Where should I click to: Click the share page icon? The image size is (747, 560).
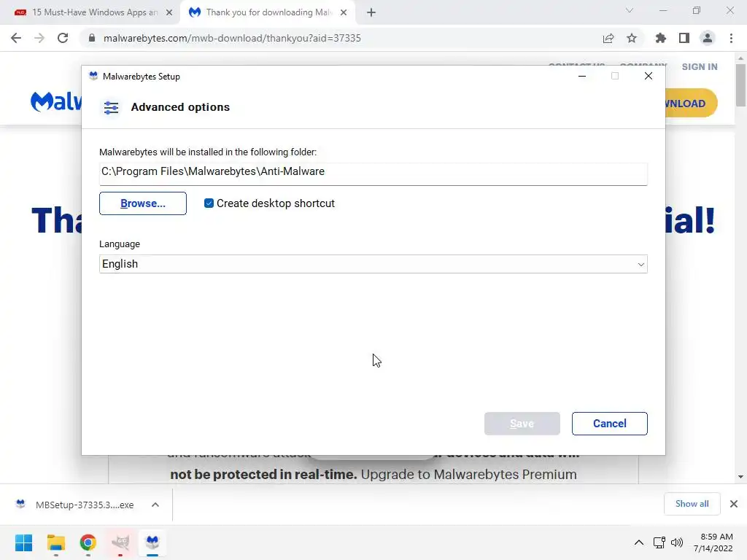click(608, 38)
